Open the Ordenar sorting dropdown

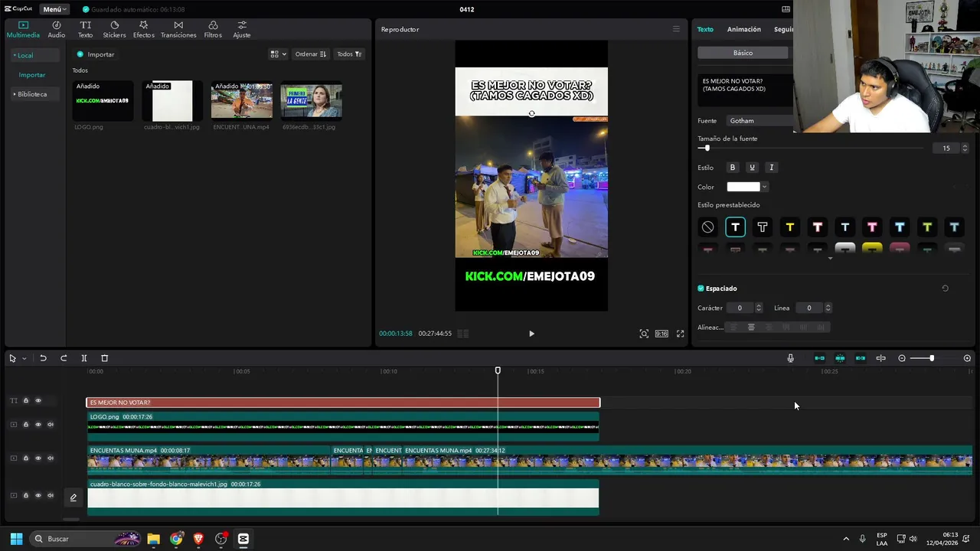311,54
